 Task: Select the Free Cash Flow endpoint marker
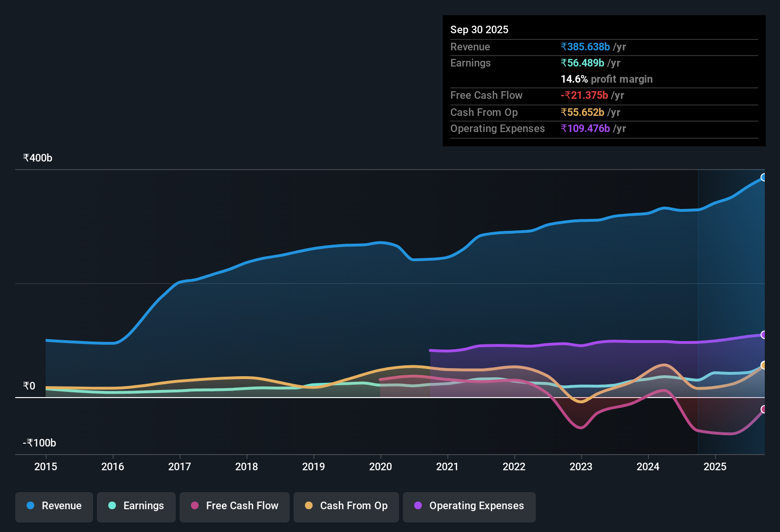pyautogui.click(x=764, y=409)
